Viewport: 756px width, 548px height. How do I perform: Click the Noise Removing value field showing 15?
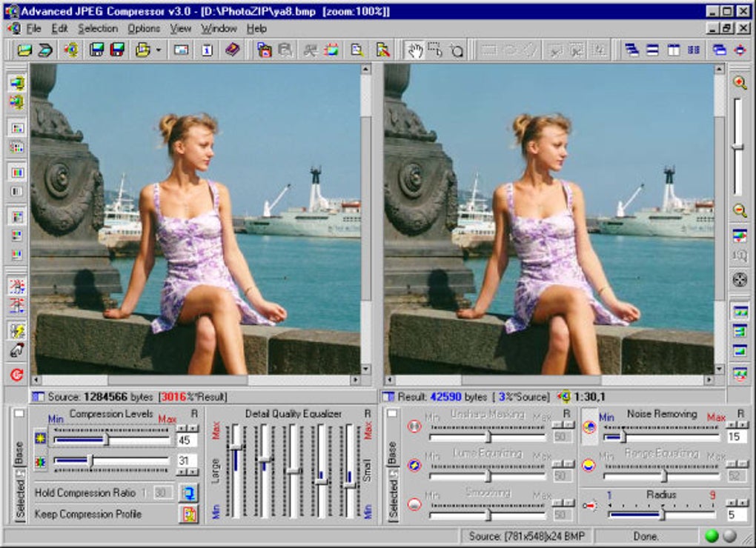coord(736,437)
